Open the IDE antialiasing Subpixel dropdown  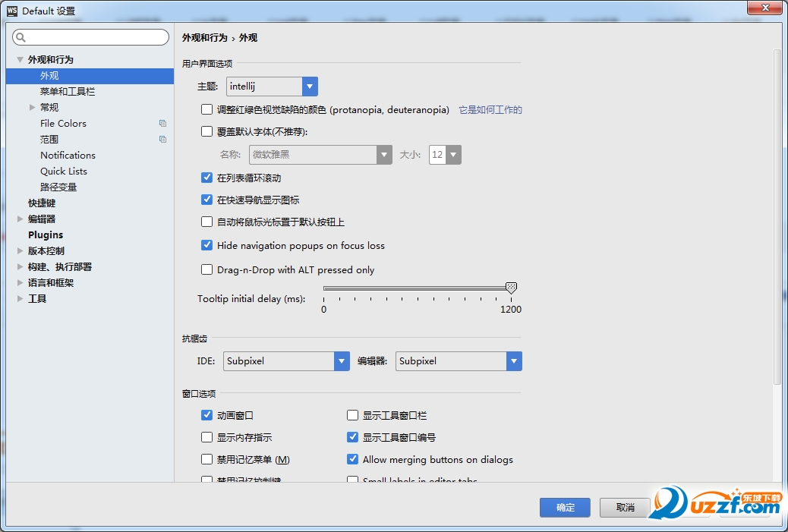pyautogui.click(x=341, y=361)
